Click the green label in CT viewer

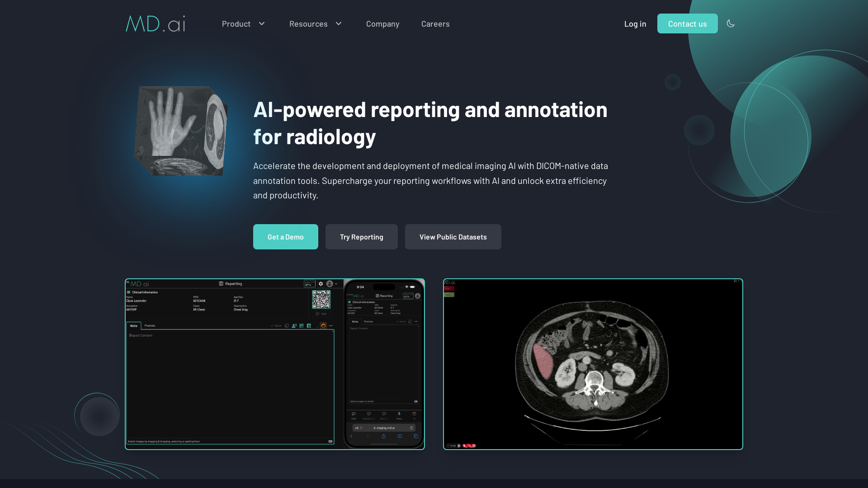click(x=449, y=295)
